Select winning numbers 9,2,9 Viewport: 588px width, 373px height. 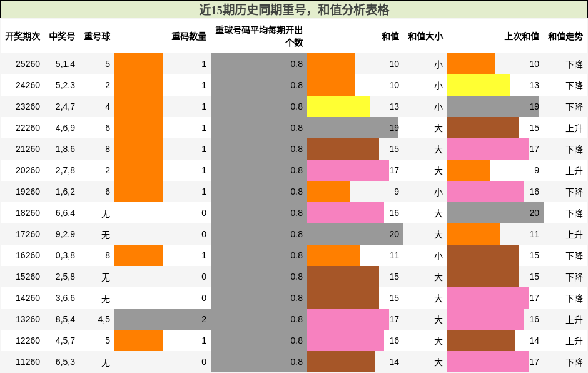(x=65, y=234)
